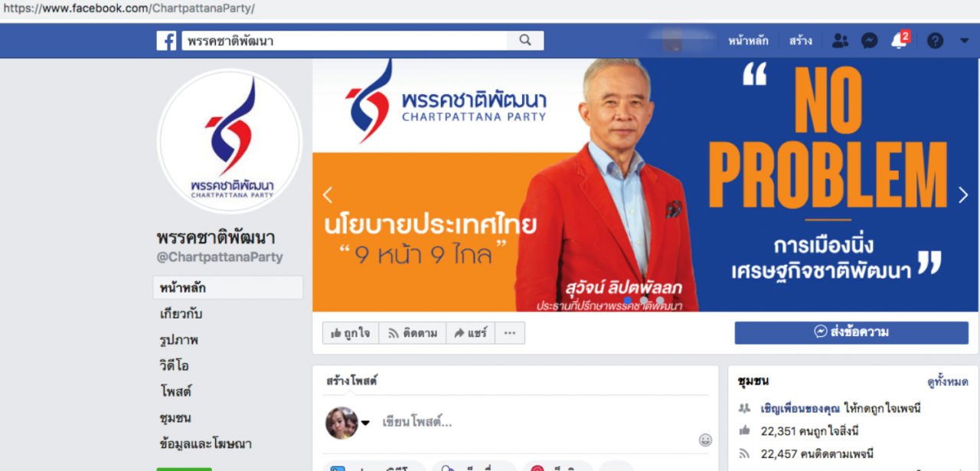This screenshot has width=980, height=471.
Task: Click the ส่งข้อความ message button
Action: pyautogui.click(x=851, y=332)
